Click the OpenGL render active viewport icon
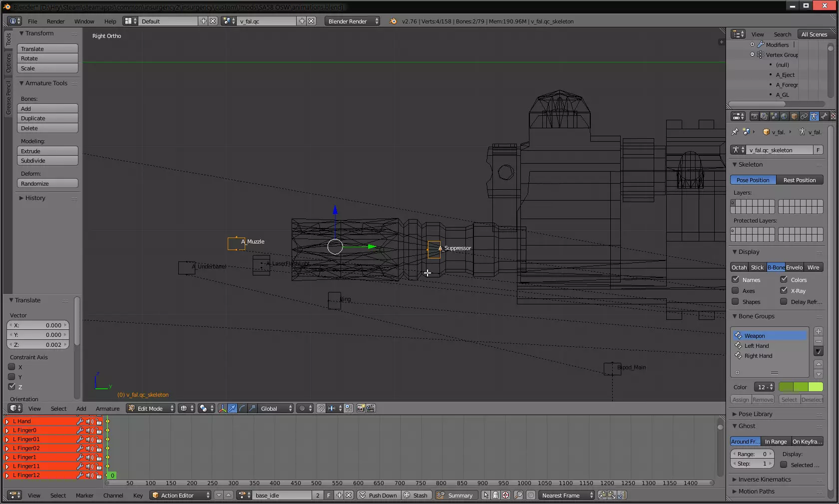839x504 pixels. (361, 409)
